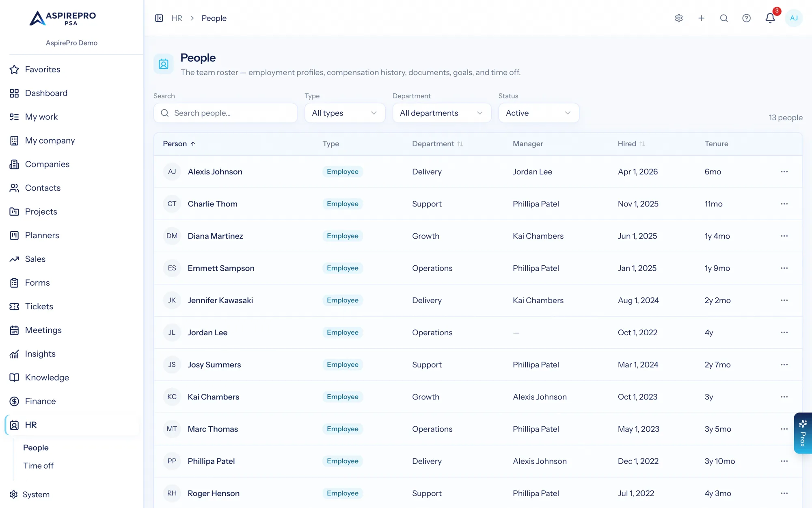Collapse the sidebar with the panel icon
The height and width of the screenshot is (508, 812).
pyautogui.click(x=159, y=18)
